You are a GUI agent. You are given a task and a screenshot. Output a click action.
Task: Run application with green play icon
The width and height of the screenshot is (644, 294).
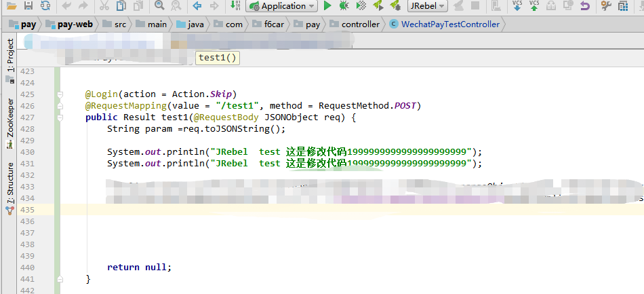pyautogui.click(x=327, y=5)
